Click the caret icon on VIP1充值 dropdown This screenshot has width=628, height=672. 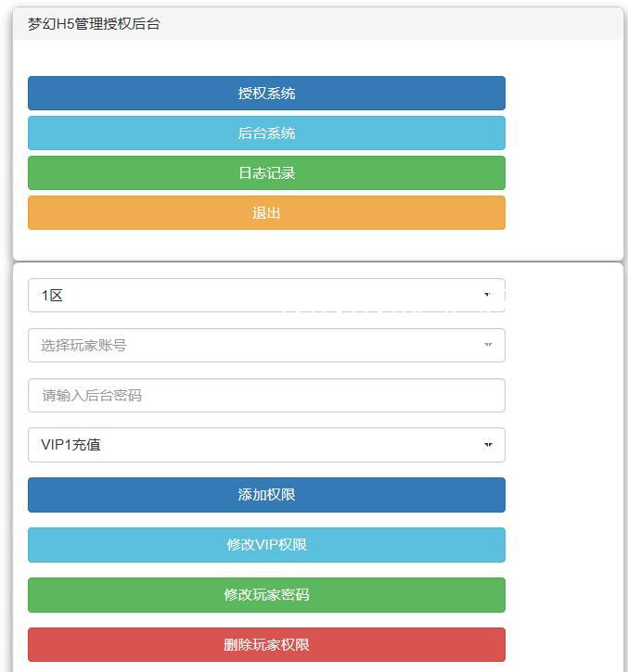(488, 445)
